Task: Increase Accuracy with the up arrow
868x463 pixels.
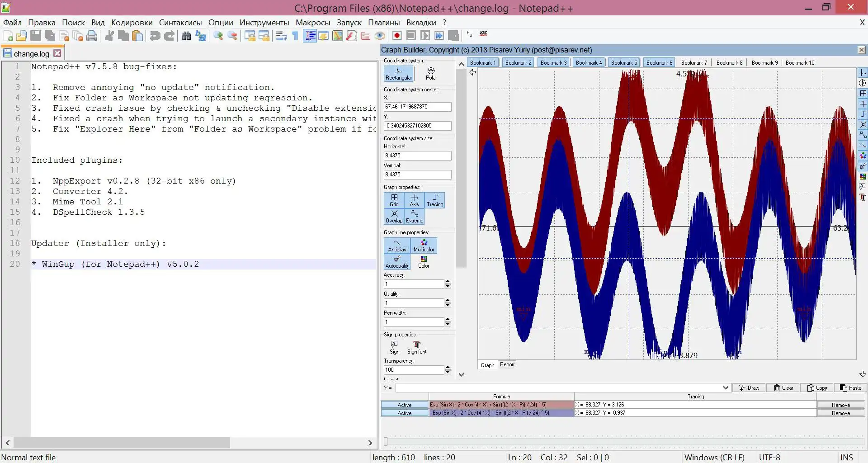Action: pos(448,282)
